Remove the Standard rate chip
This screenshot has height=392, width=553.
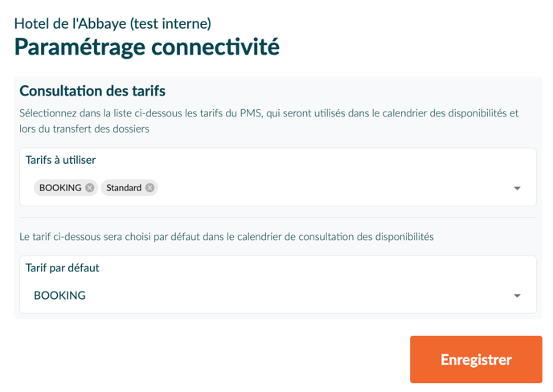point(150,188)
